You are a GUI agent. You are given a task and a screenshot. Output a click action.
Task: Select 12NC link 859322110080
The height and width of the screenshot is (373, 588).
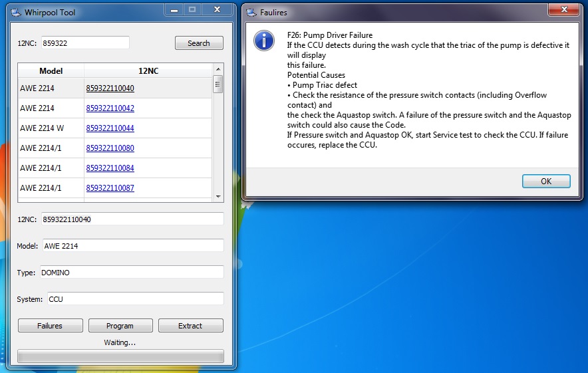click(x=110, y=148)
